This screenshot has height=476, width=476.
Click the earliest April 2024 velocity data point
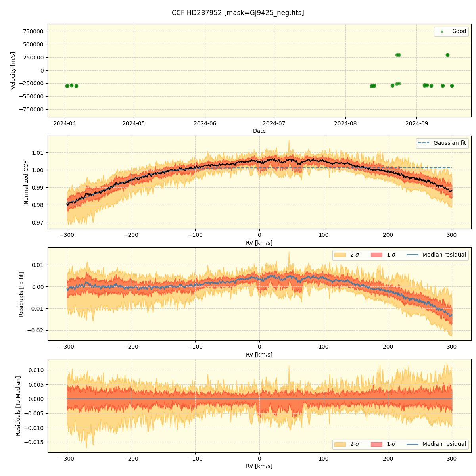67,86
